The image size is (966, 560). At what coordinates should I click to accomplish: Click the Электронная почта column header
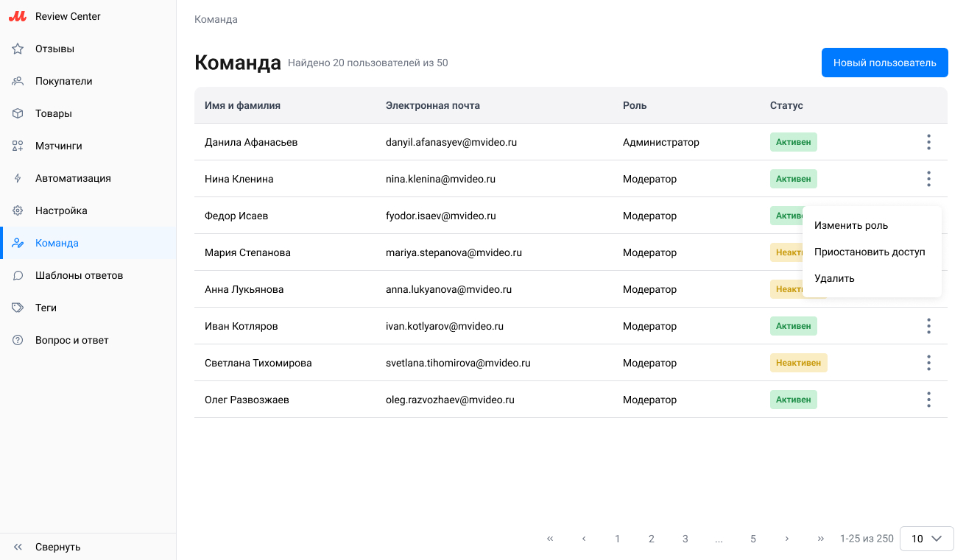point(433,105)
